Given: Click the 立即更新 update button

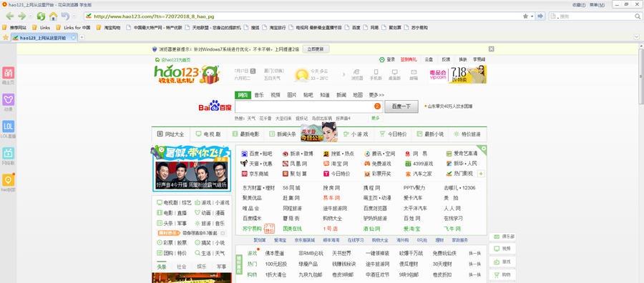Looking at the screenshot, I should tap(316, 49).
